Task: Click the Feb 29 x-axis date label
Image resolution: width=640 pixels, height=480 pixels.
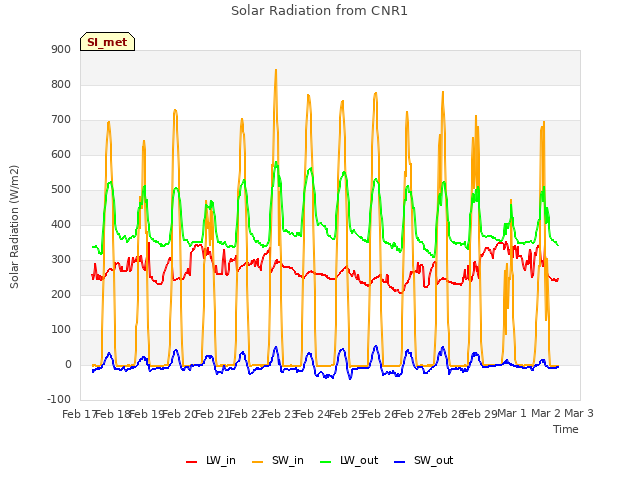Action: [x=479, y=414]
